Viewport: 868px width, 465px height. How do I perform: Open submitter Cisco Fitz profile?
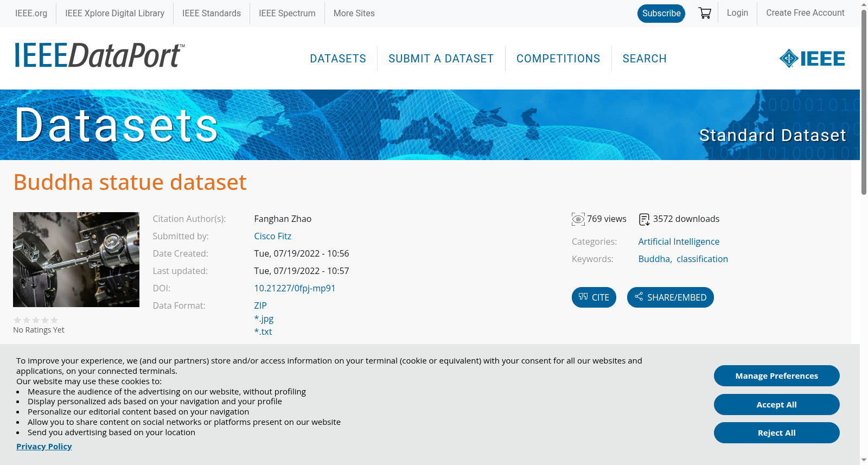[272, 236]
